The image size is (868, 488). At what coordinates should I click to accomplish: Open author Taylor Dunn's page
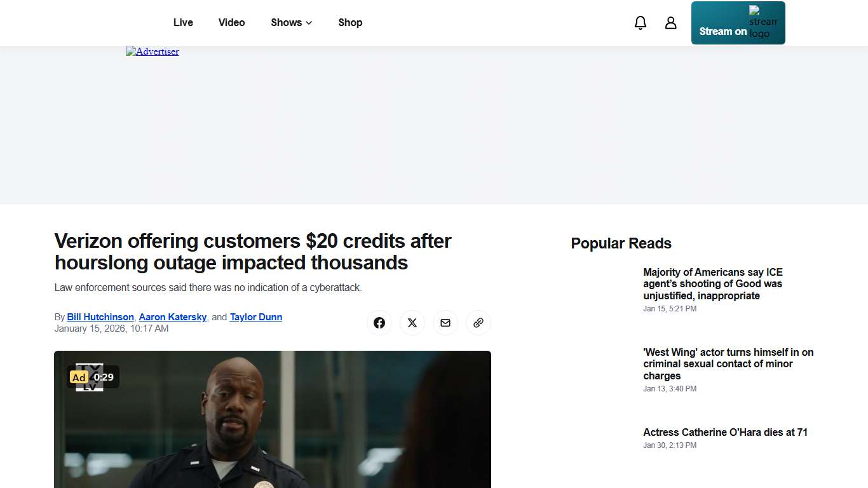pos(255,317)
